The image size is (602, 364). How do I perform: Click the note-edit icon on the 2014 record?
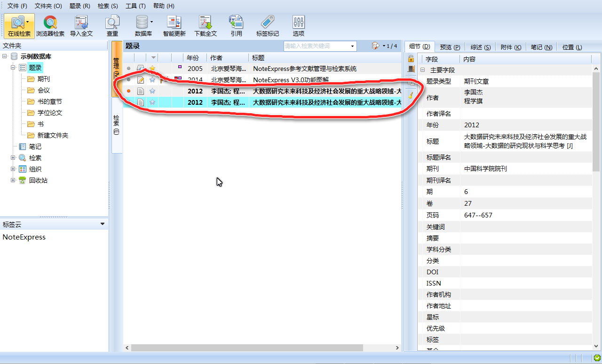tap(141, 79)
